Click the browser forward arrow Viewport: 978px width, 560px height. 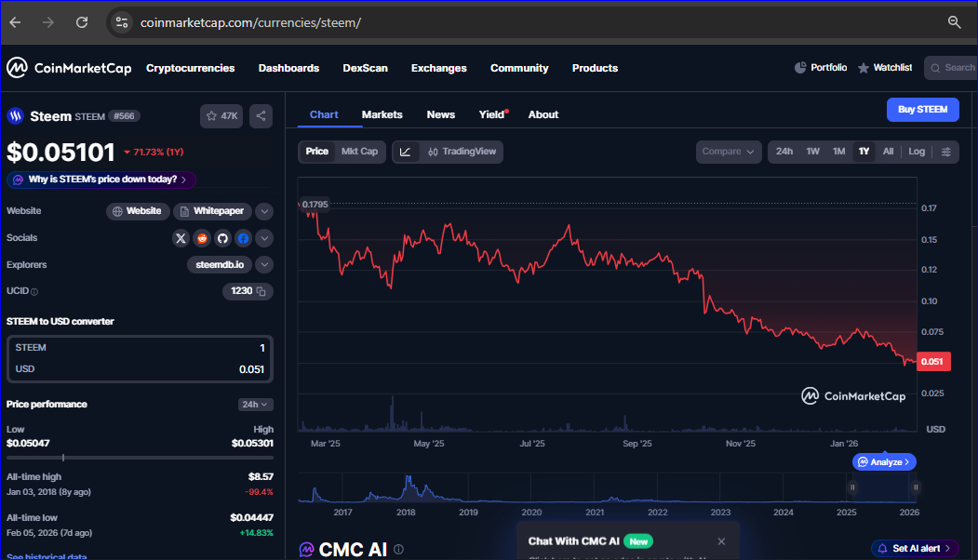pyautogui.click(x=48, y=22)
